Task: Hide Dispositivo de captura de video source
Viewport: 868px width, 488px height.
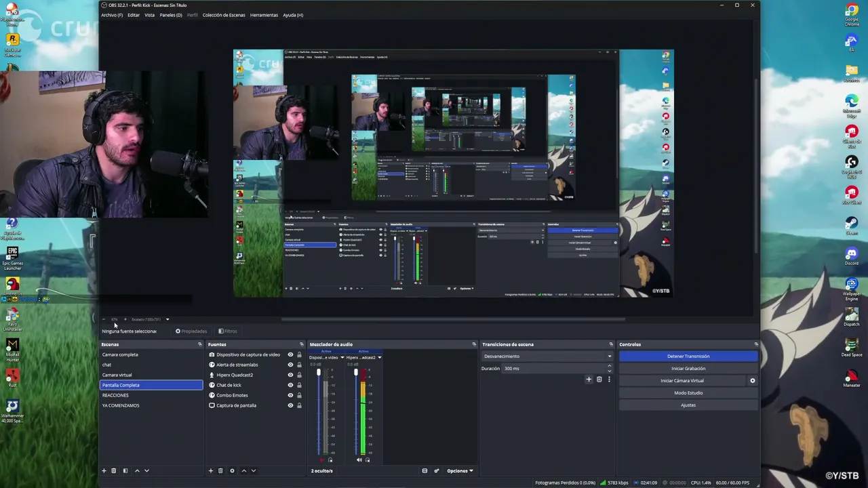Action: point(290,354)
